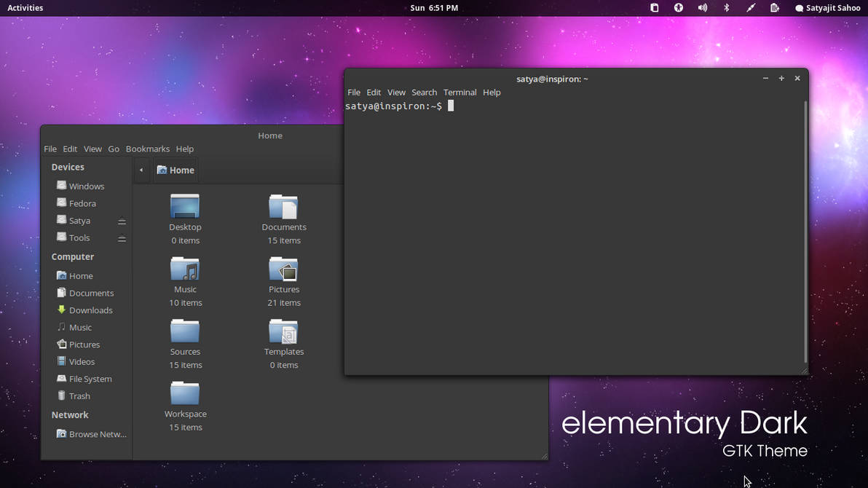Open Search menu in the terminal

424,93
